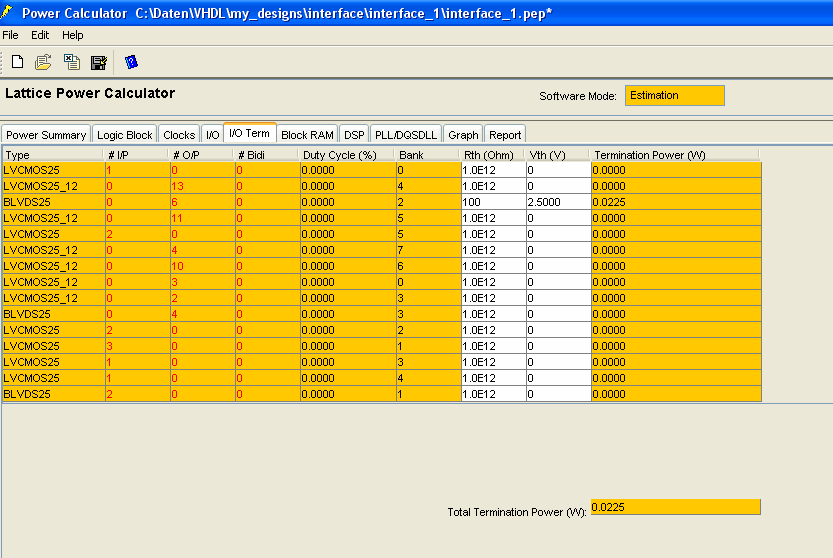
Task: Switch to the PLL/DQSDLL tab
Action: (406, 135)
